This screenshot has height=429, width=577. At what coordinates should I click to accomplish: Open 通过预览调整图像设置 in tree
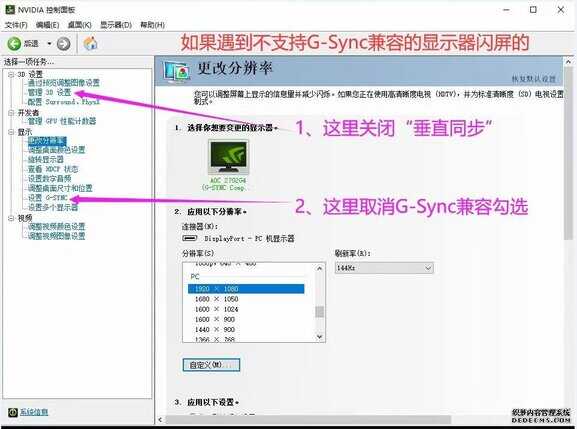pyautogui.click(x=64, y=83)
